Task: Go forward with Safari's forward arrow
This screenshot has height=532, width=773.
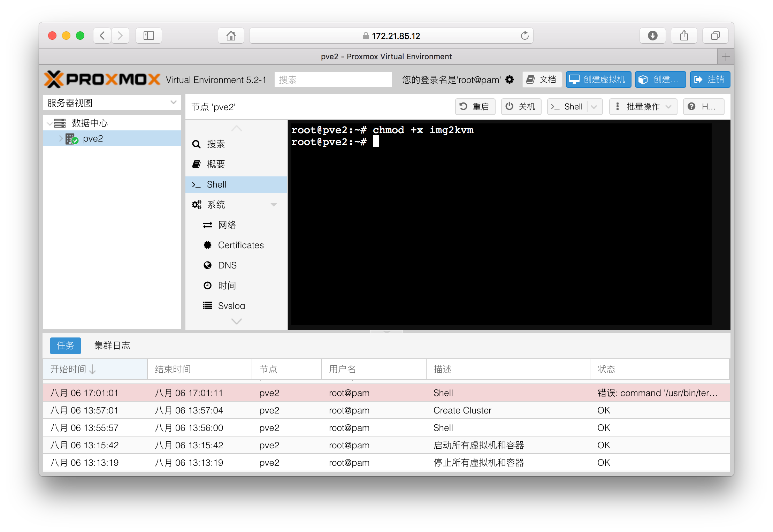Action: (120, 36)
